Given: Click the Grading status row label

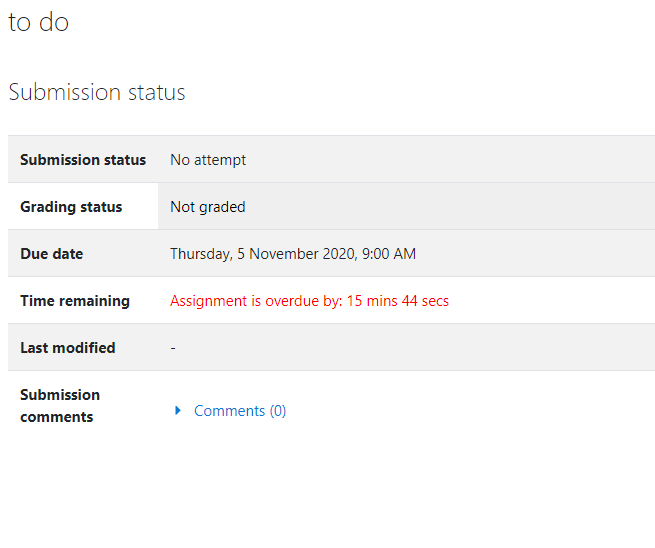Looking at the screenshot, I should tap(71, 207).
